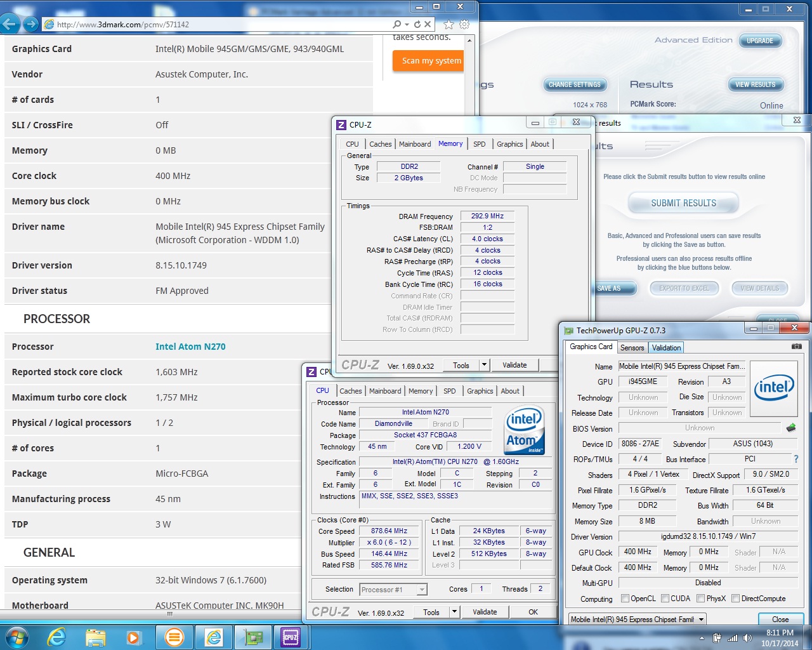Click VIEW DETAILS button in PCMark results
The image size is (812, 650).
coord(759,288)
